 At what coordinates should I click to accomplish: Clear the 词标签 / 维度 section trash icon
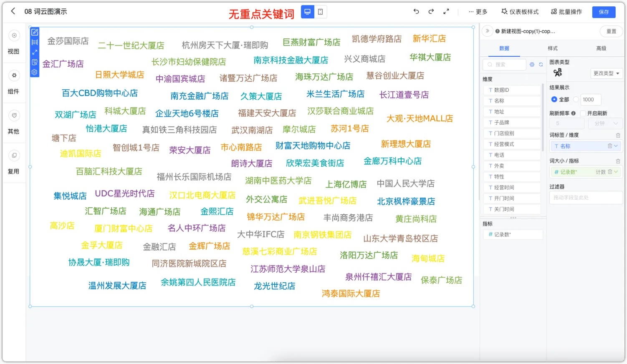(x=618, y=135)
